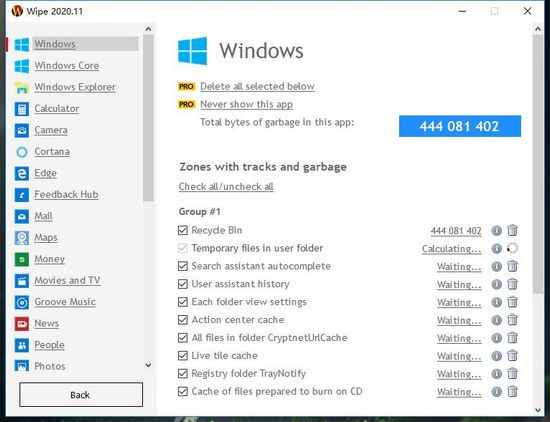The image size is (550, 422).
Task: Toggle Search assistant autocomplete checkbox
Action: 183,266
